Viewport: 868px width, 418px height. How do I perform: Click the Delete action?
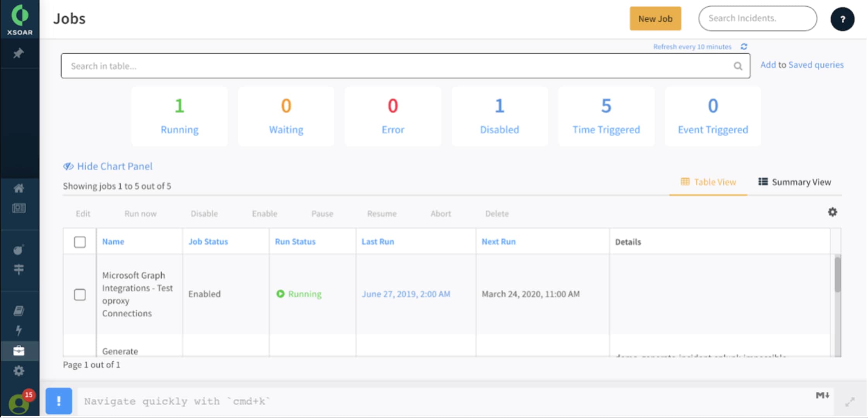[x=497, y=214]
